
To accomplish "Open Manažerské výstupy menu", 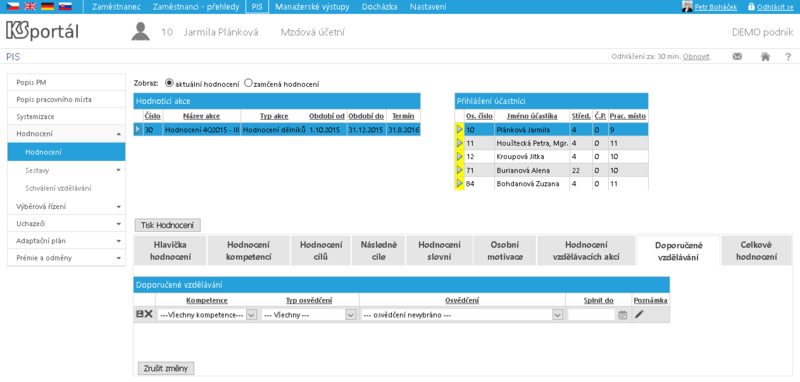I will tap(313, 7).
